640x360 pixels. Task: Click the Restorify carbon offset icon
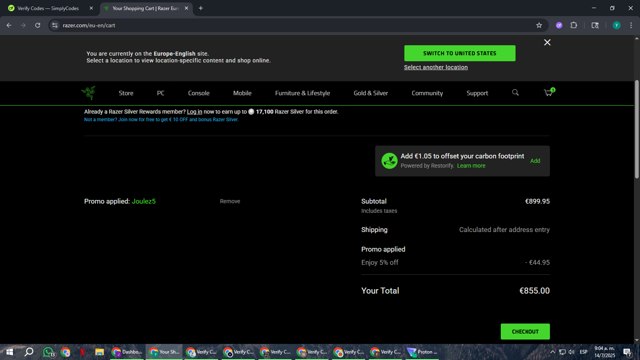[389, 161]
